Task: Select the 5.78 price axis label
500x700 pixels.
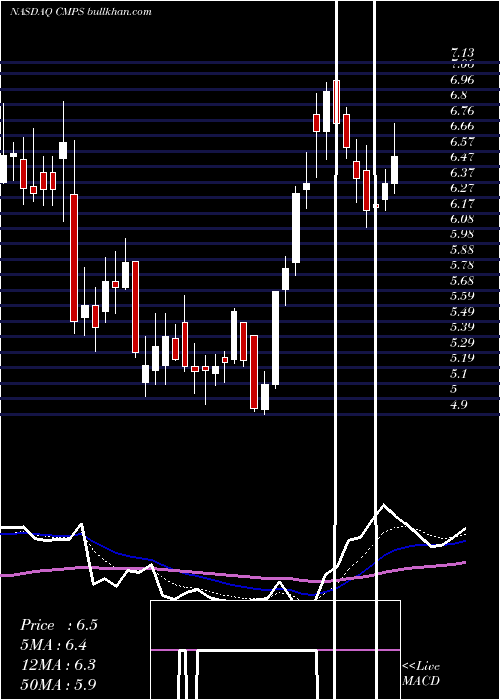Action: (x=462, y=265)
